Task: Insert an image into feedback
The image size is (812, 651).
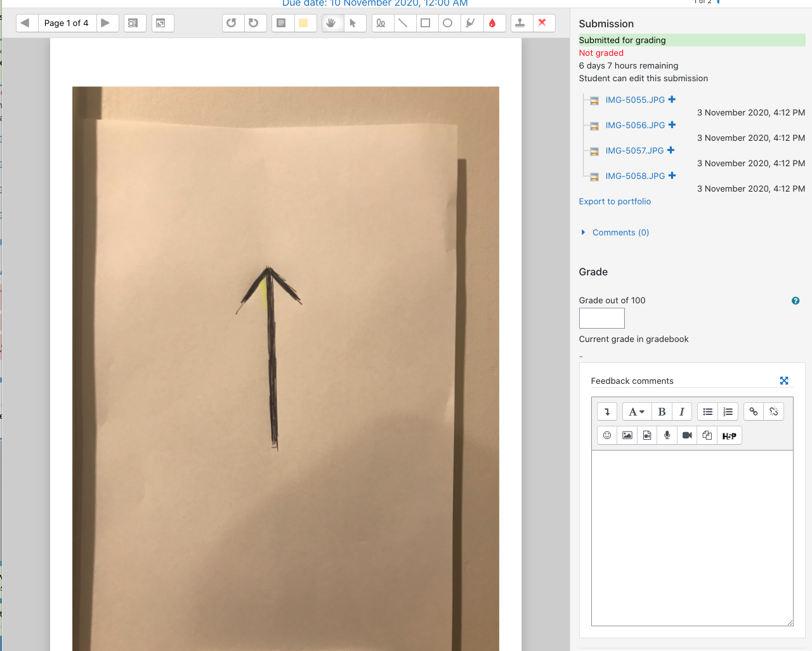Action: [627, 435]
